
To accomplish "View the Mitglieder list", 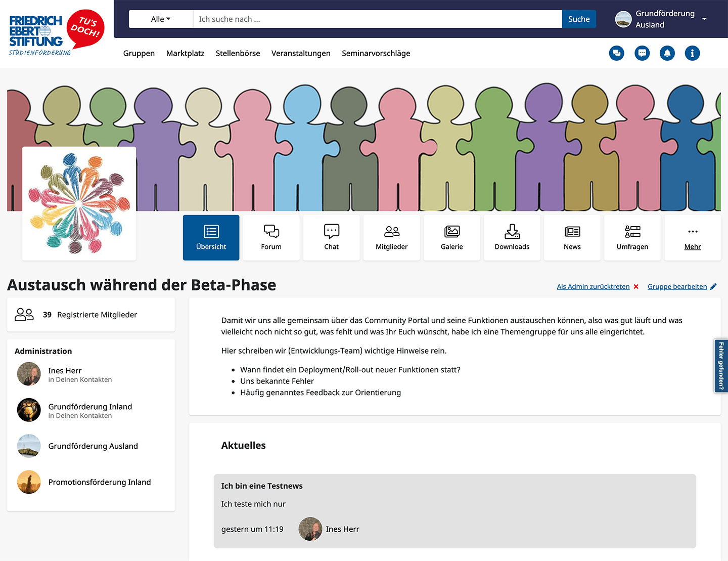I will [x=391, y=238].
